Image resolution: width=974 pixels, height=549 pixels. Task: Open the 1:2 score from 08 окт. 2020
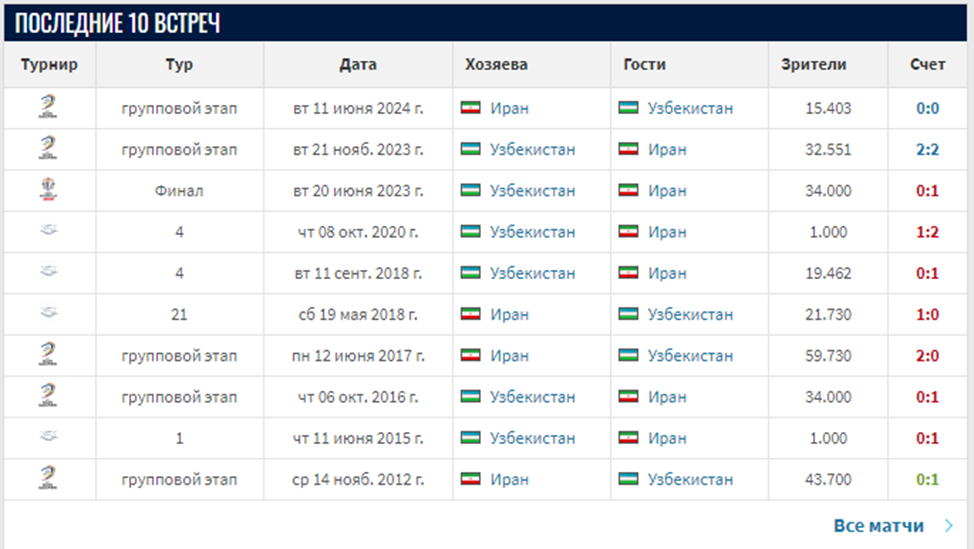(x=927, y=232)
